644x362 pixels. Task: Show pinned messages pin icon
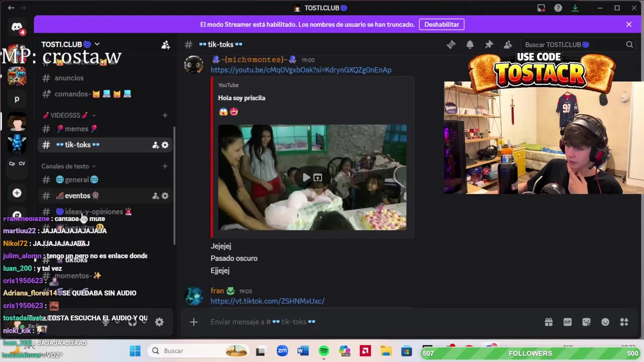(489, 45)
